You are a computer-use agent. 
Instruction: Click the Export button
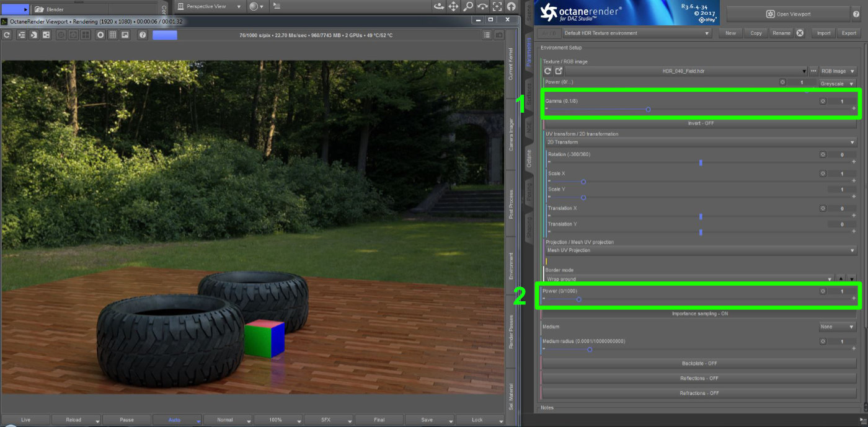coord(849,33)
